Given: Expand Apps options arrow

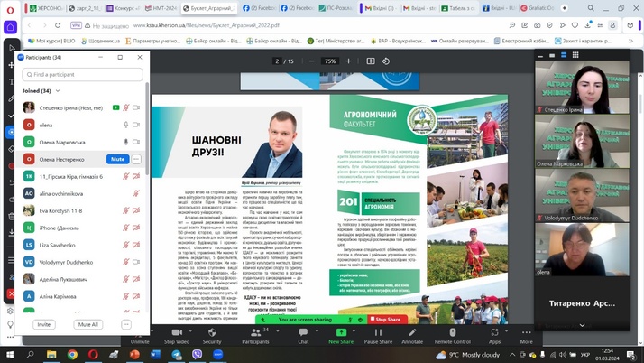Looking at the screenshot, I should [x=506, y=330].
